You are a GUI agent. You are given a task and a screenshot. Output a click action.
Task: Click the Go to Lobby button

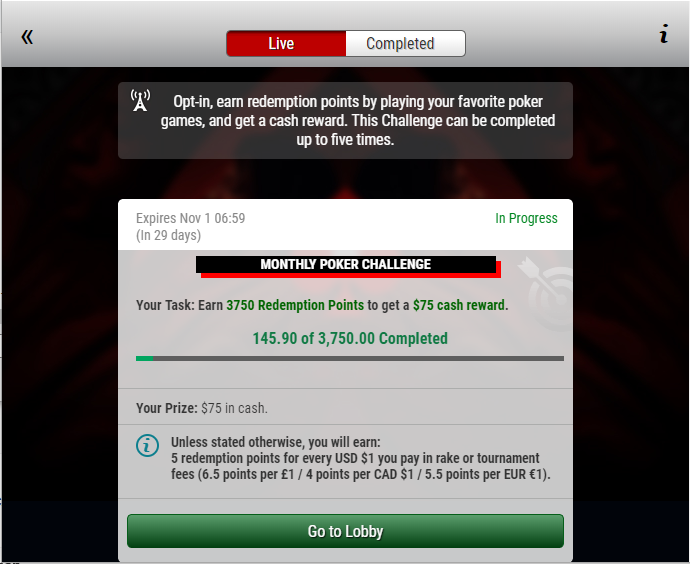345,531
